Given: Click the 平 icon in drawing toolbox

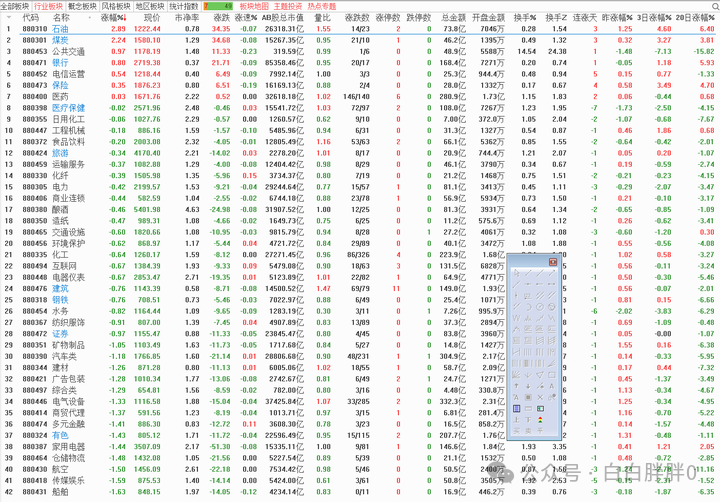Looking at the screenshot, I should pyautogui.click(x=540, y=431).
